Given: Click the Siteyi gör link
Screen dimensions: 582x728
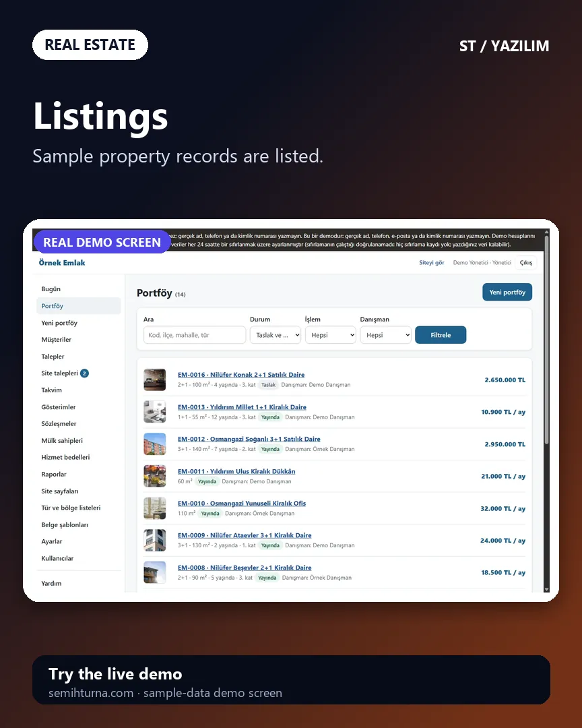Looking at the screenshot, I should [x=432, y=263].
